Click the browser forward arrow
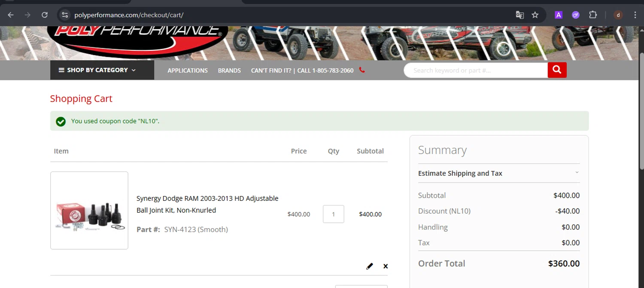Viewport: 644px width, 288px height. pos(27,15)
